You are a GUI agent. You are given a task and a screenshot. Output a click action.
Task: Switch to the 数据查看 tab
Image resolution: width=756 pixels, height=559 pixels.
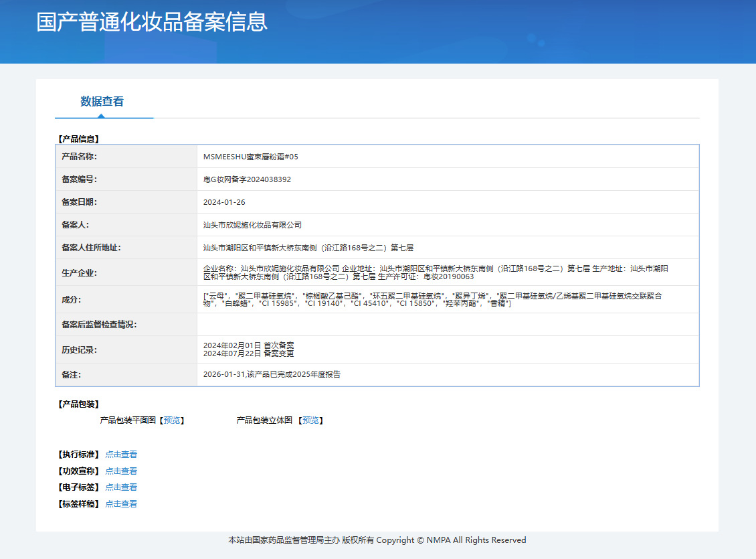102,101
